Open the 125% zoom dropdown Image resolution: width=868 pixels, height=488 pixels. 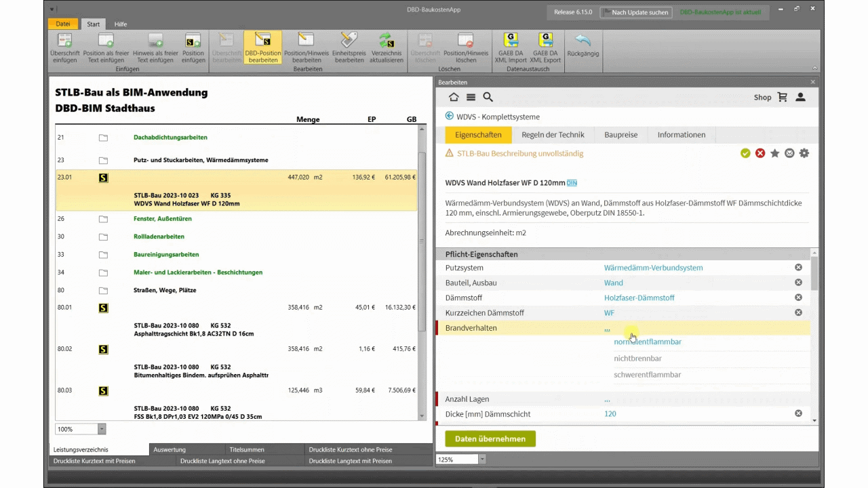click(482, 460)
